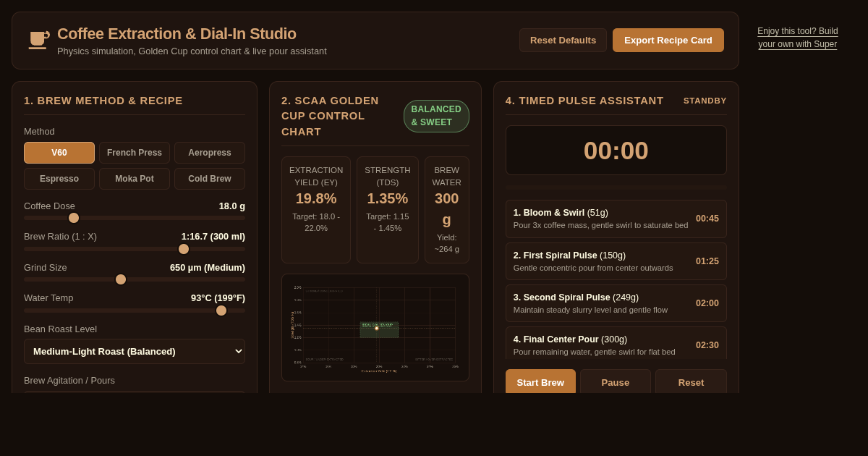Reset the pulse timer

691,382
